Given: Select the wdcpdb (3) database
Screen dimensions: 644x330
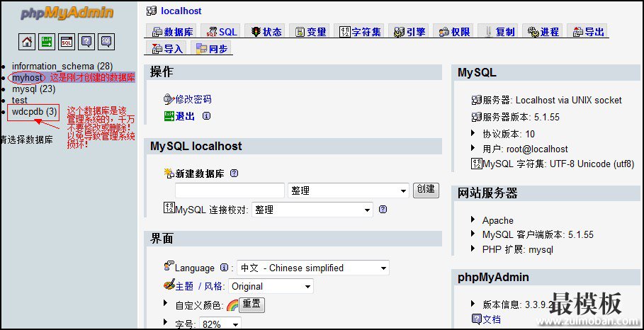Looking at the screenshot, I should pyautogui.click(x=34, y=112).
